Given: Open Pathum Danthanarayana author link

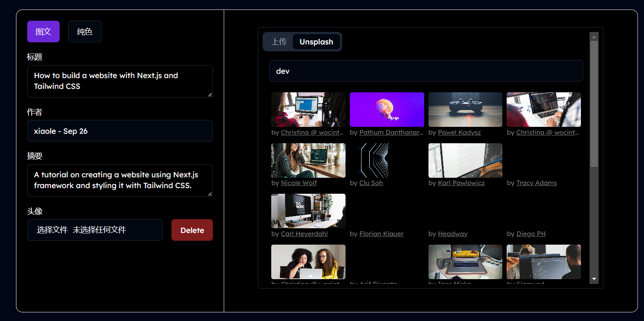Looking at the screenshot, I should click(x=391, y=132).
